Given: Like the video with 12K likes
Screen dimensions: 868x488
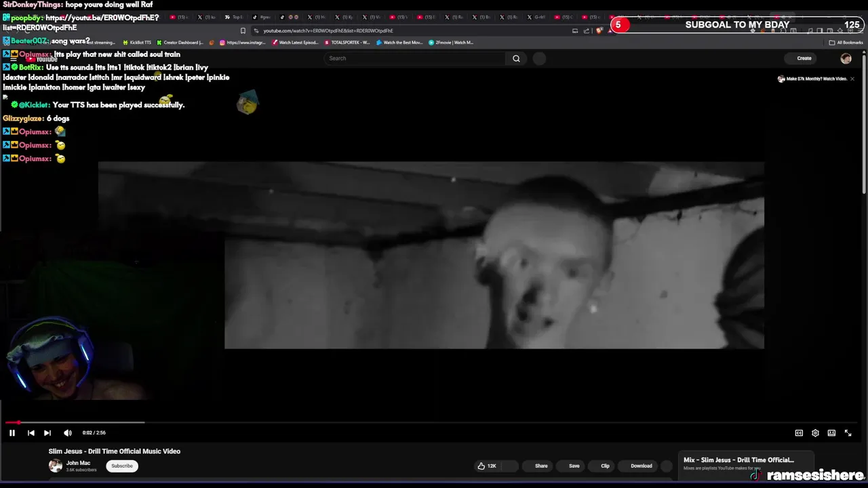Looking at the screenshot, I should tap(486, 466).
